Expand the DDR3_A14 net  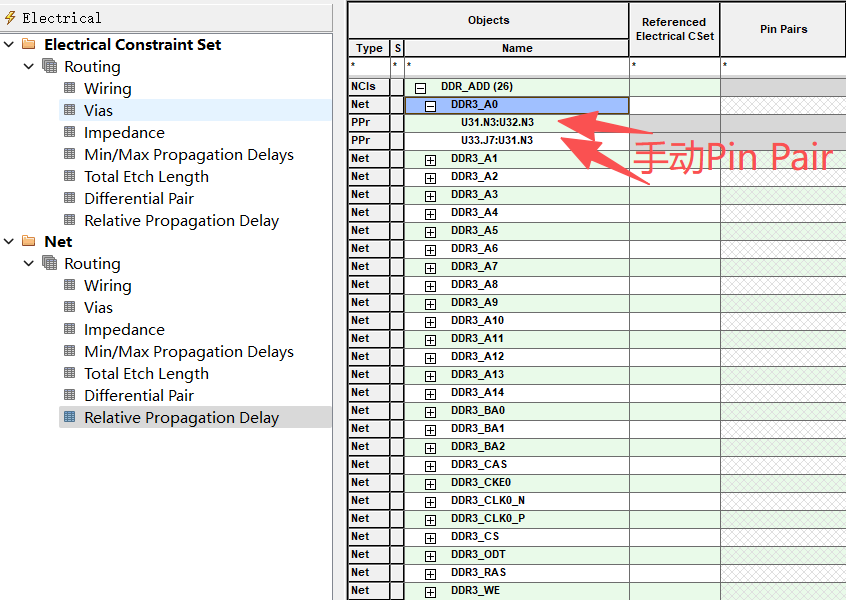pyautogui.click(x=430, y=394)
